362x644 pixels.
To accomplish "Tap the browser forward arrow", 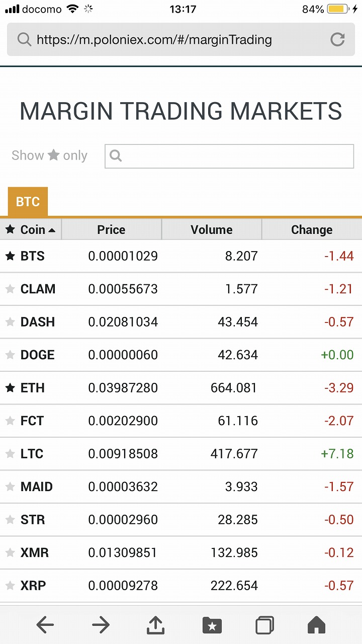I will pos(101,625).
